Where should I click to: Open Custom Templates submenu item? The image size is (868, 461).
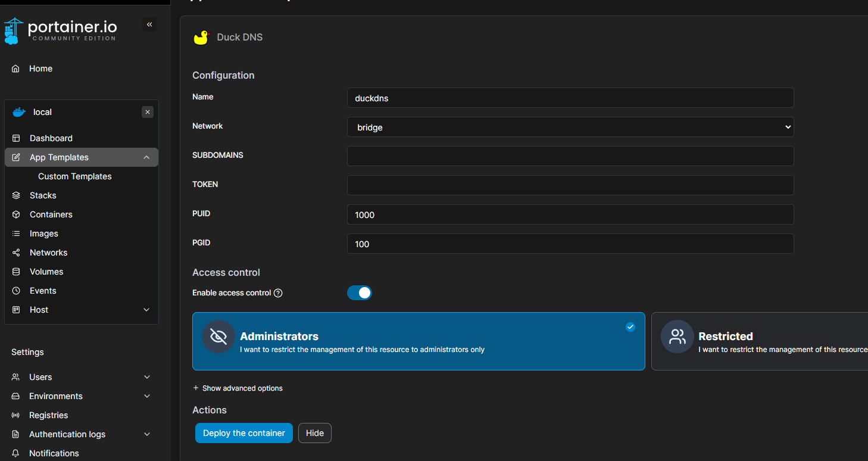(x=75, y=176)
